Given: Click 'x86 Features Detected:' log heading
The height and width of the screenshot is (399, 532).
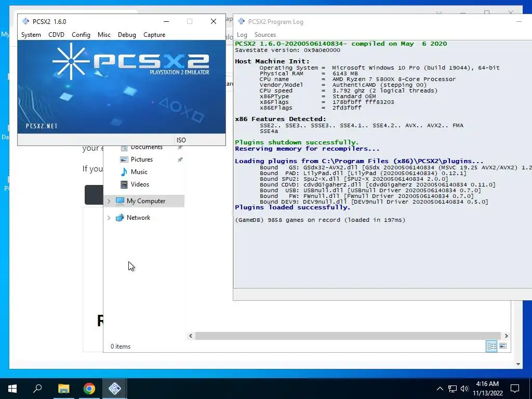Looking at the screenshot, I should tap(280, 119).
